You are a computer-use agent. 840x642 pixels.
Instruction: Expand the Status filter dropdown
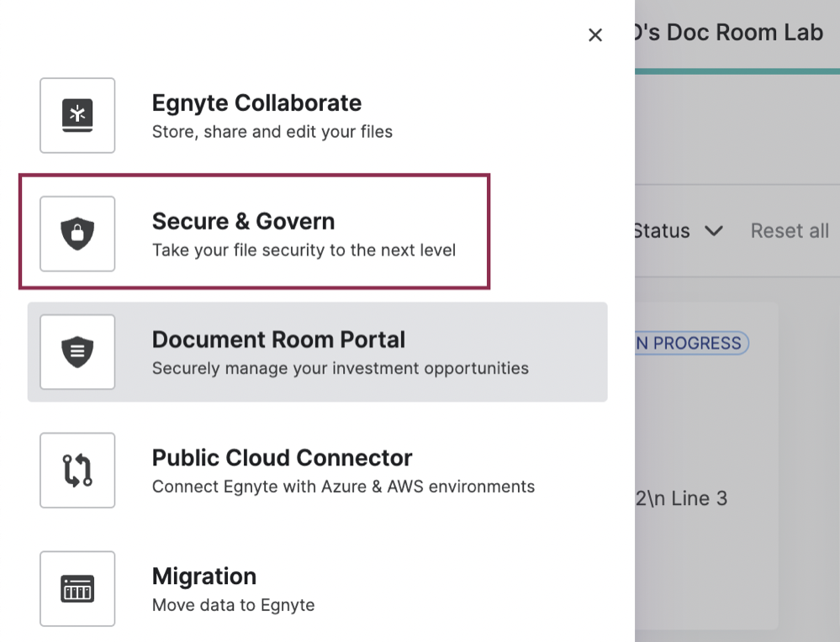click(679, 231)
